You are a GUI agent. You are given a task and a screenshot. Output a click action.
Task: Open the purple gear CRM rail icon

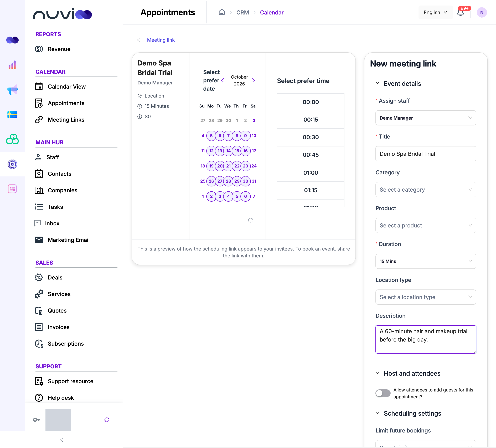point(12,164)
